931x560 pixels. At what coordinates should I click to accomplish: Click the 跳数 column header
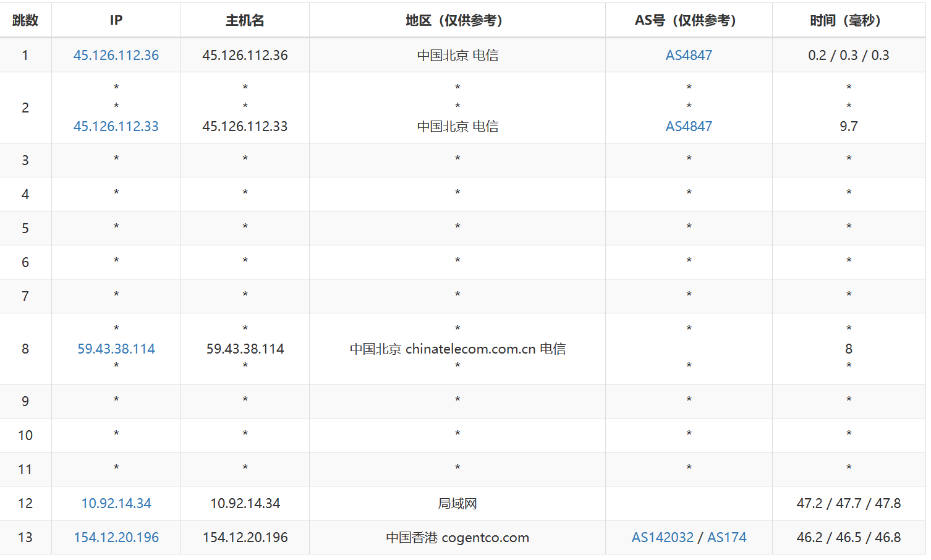[x=25, y=20]
